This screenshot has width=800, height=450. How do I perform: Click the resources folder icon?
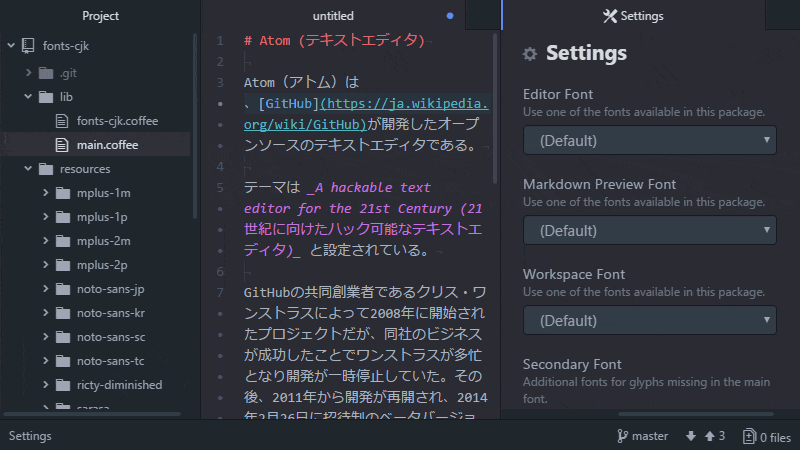46,169
